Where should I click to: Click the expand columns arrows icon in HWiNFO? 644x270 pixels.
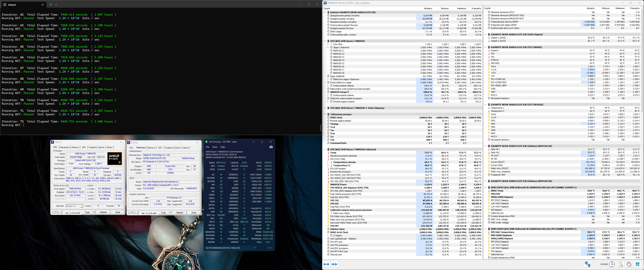326,264
